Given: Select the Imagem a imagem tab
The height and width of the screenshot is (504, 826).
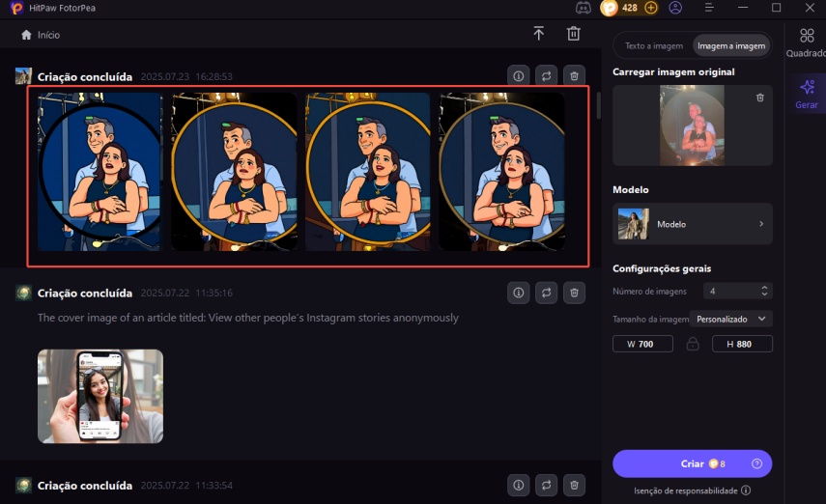Looking at the screenshot, I should pos(729,45).
